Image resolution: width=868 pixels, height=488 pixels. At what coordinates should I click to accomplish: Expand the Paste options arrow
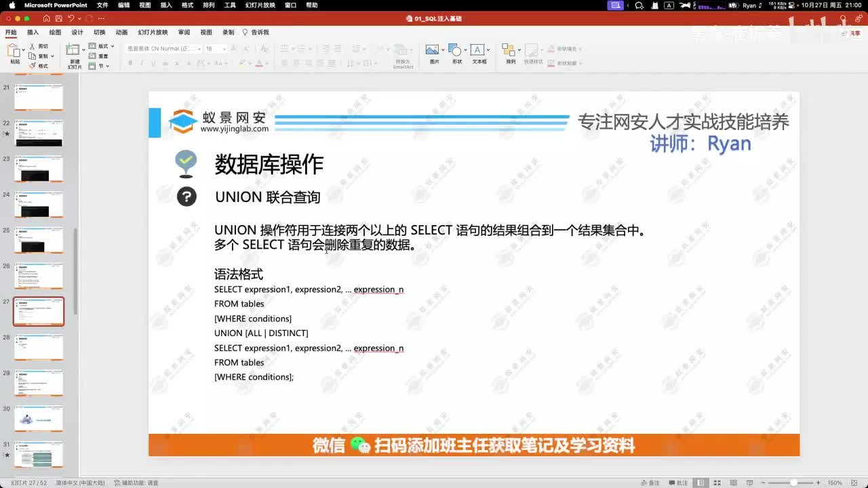pos(22,50)
